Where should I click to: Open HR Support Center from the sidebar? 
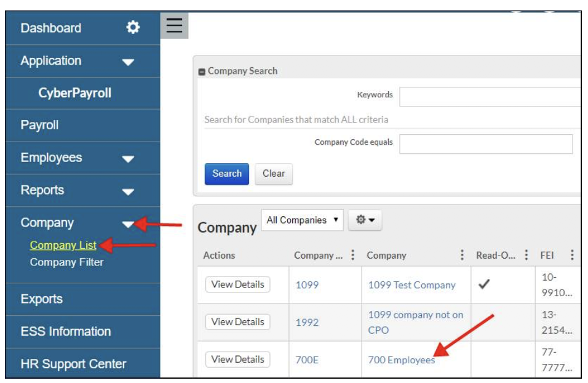tap(75, 365)
